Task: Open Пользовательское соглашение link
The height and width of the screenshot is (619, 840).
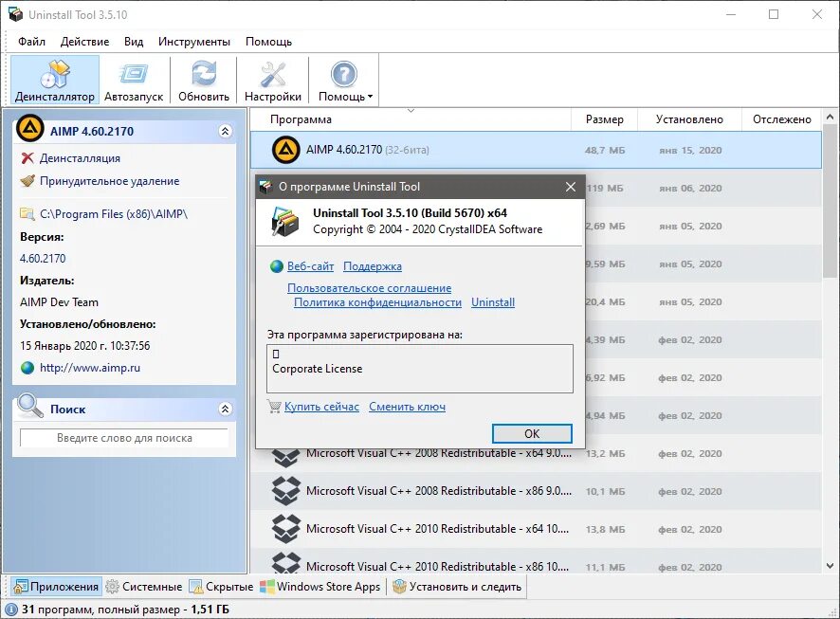Action: tap(369, 288)
